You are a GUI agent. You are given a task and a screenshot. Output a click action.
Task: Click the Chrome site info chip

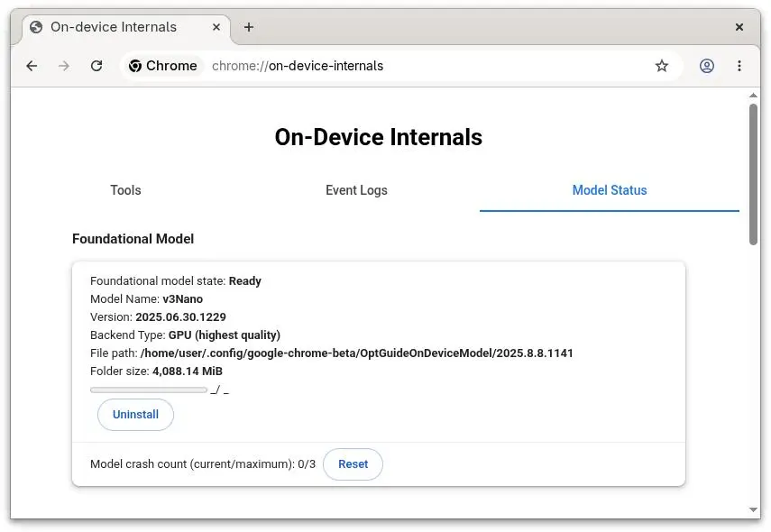[162, 66]
